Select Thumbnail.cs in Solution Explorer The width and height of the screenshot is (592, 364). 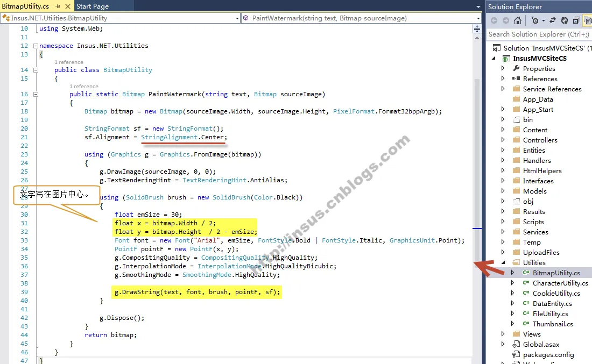[x=553, y=324]
